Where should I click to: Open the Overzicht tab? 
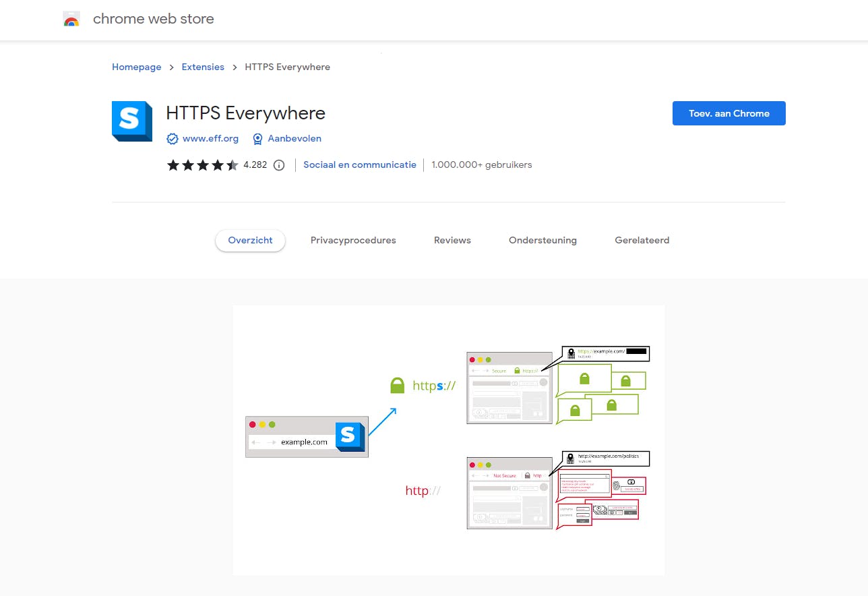(250, 241)
